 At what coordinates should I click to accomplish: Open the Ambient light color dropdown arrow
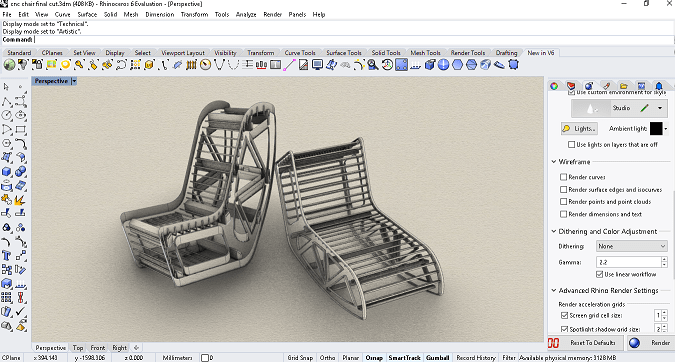click(666, 129)
